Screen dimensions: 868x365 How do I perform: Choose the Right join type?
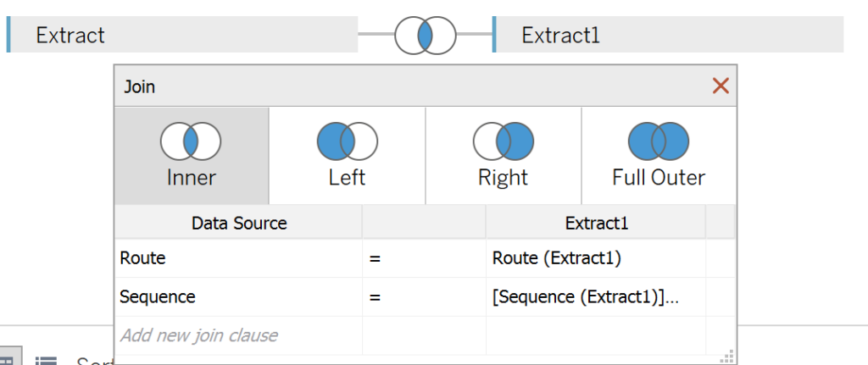pos(503,155)
